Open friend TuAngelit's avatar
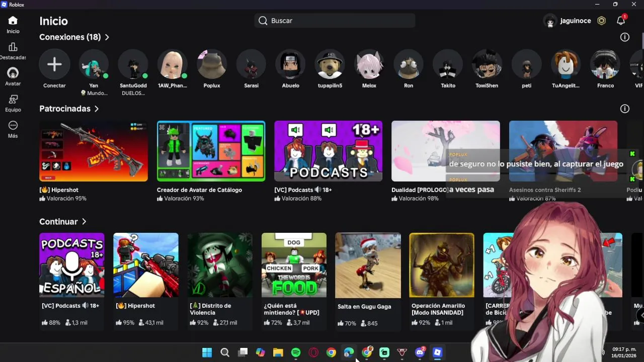This screenshot has height=362, width=644. tap(566, 64)
